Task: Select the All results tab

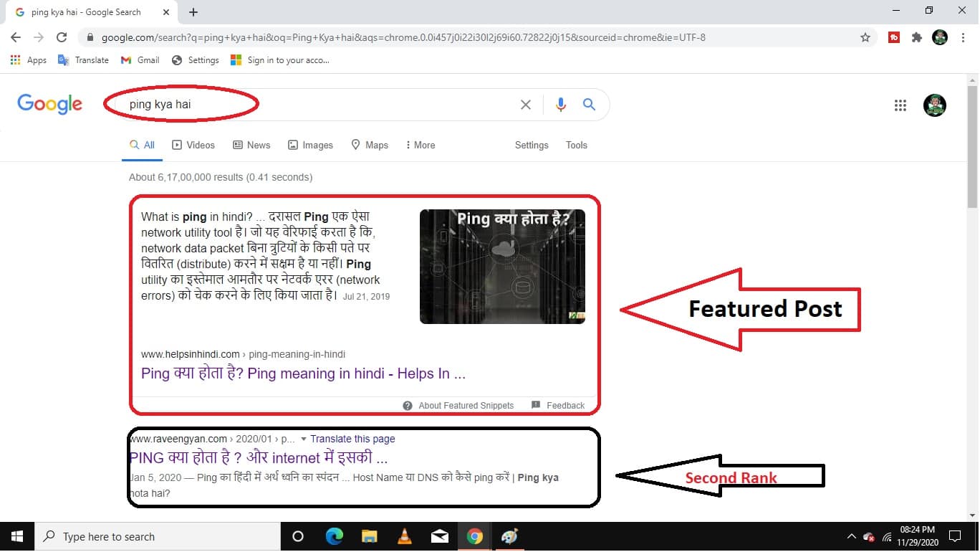Action: [142, 145]
